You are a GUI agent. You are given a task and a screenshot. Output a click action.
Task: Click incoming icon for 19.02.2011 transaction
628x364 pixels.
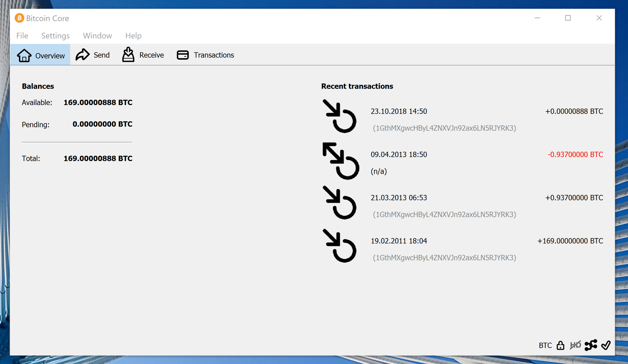[340, 246]
